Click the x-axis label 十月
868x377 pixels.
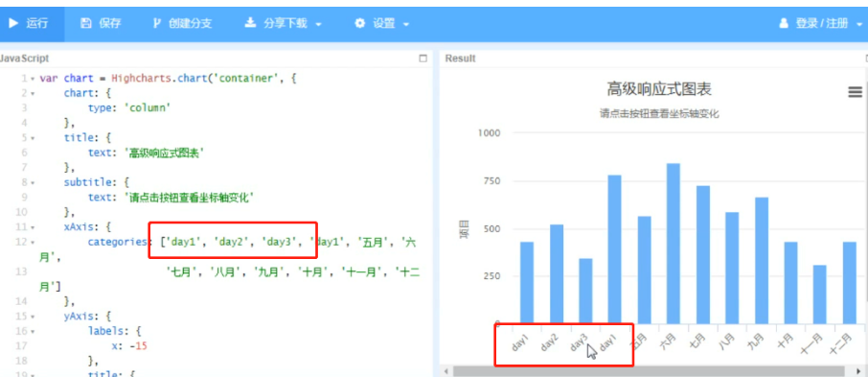[x=785, y=341]
